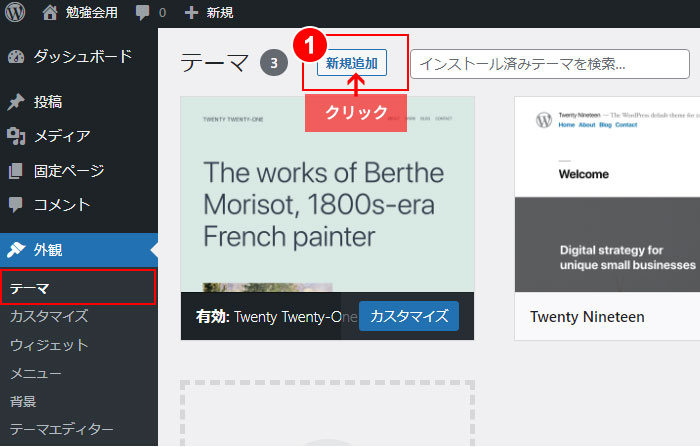The image size is (700, 447).
Task: Select the 外観 menu item
Action: (79, 250)
